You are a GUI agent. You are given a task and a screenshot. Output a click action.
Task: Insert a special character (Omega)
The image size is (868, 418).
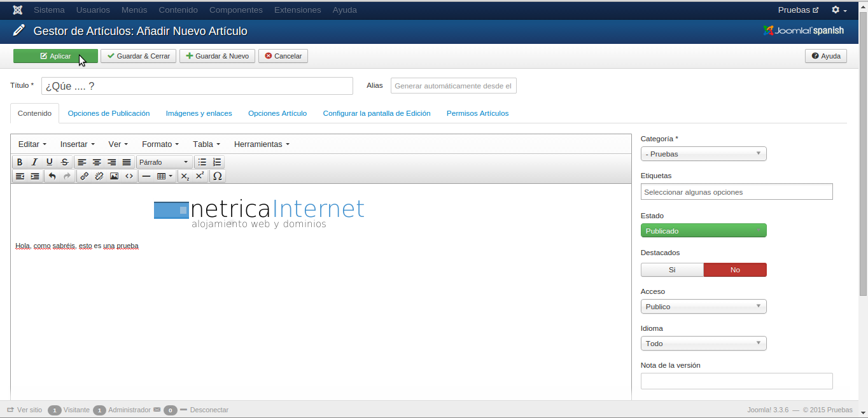pos(218,176)
